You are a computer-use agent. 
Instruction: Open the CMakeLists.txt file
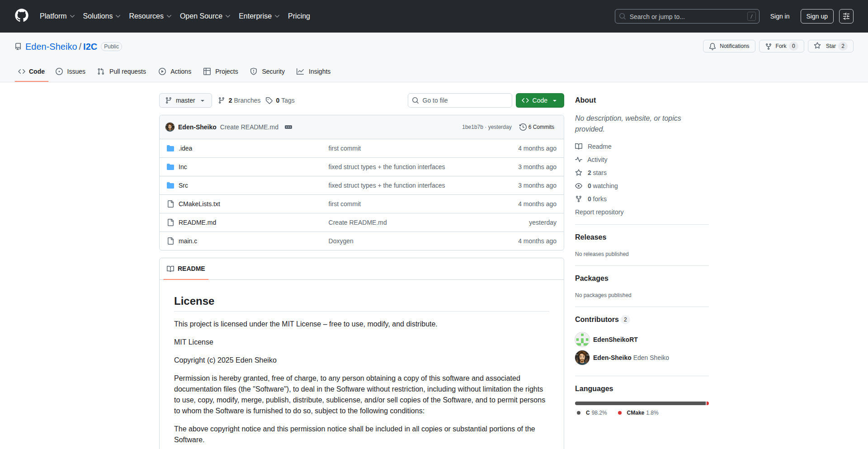click(x=199, y=204)
